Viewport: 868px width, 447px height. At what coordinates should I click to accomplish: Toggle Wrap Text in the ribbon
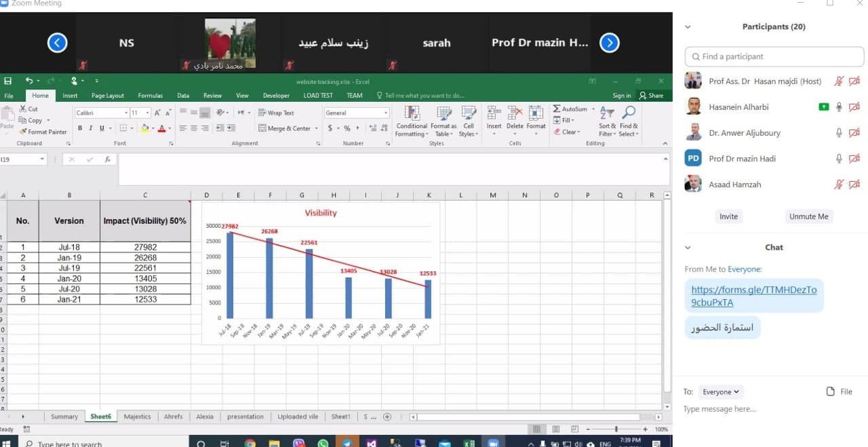(276, 113)
